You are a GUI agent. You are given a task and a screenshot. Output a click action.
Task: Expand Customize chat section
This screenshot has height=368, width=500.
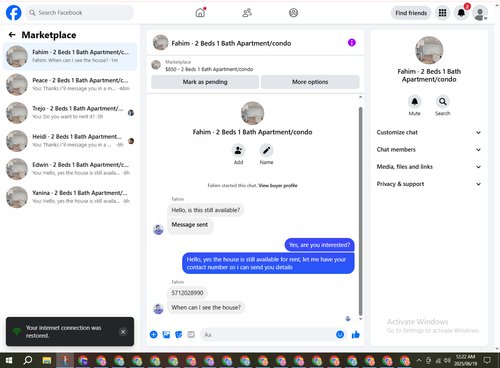pos(429,132)
